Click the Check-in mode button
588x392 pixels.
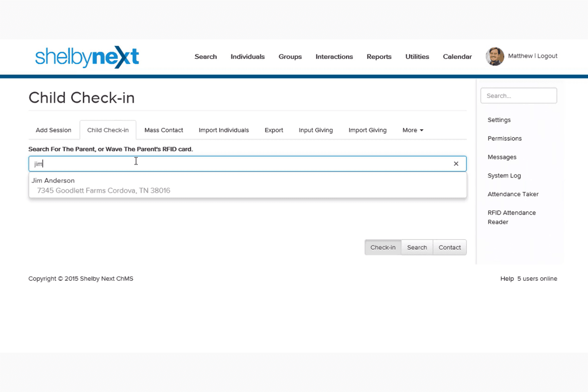pos(383,247)
